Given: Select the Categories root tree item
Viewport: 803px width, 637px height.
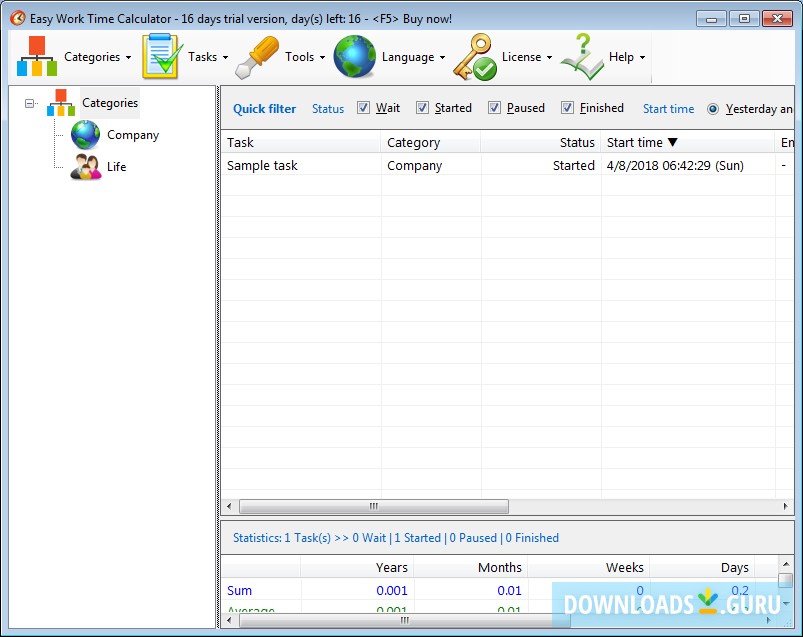Looking at the screenshot, I should tap(110, 103).
